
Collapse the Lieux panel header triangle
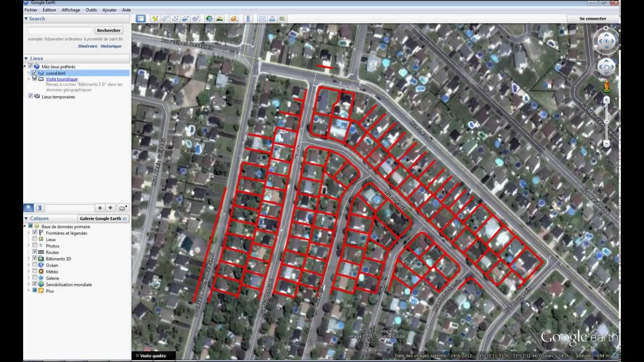coord(26,58)
